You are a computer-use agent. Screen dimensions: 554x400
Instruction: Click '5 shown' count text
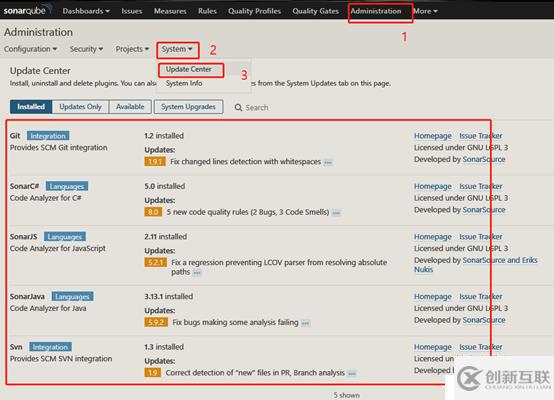click(347, 395)
